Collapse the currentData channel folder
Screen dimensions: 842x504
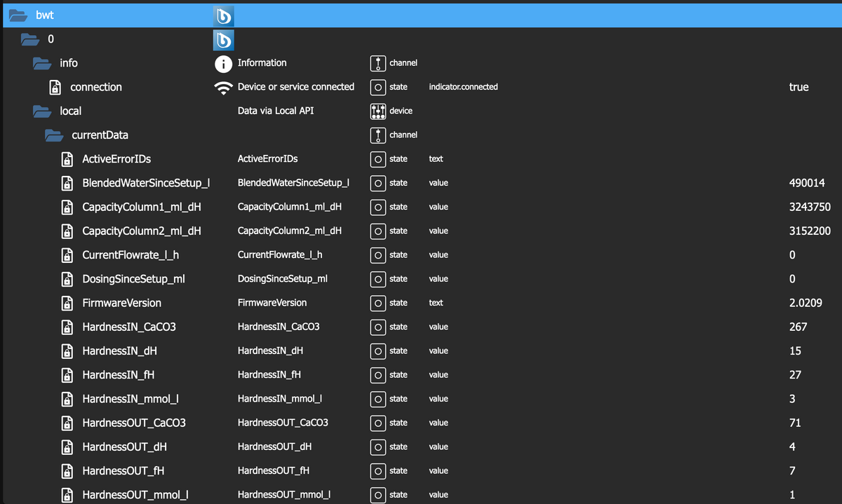pyautogui.click(x=55, y=135)
